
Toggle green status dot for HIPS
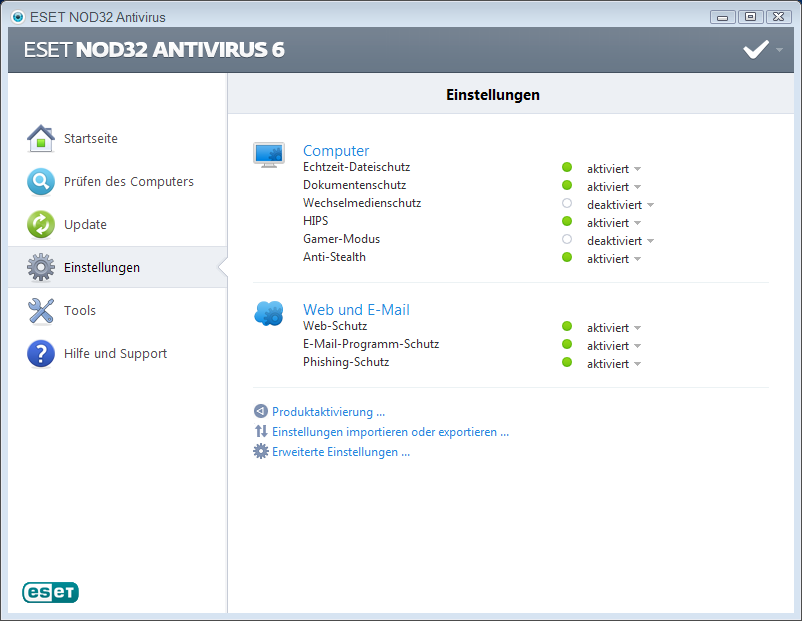tap(567, 221)
